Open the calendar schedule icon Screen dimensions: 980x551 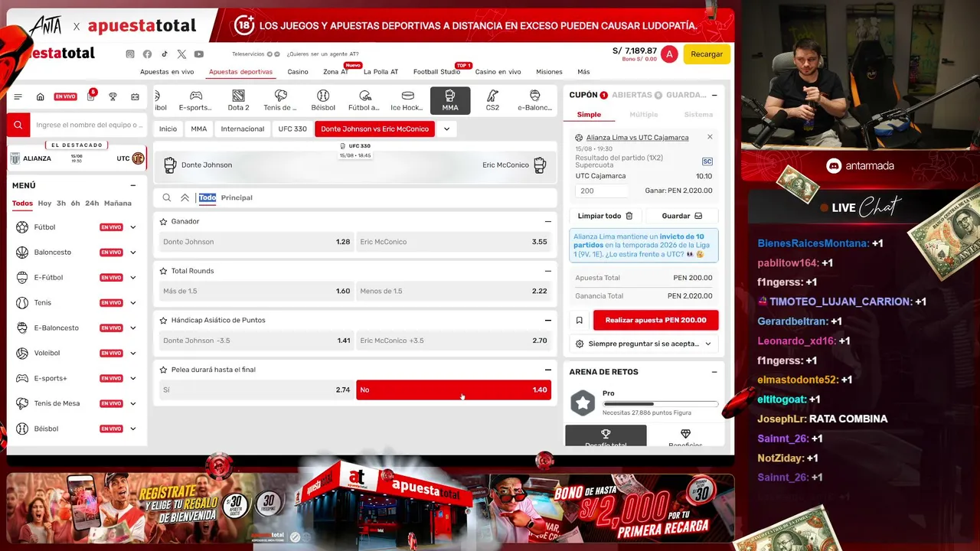(136, 97)
